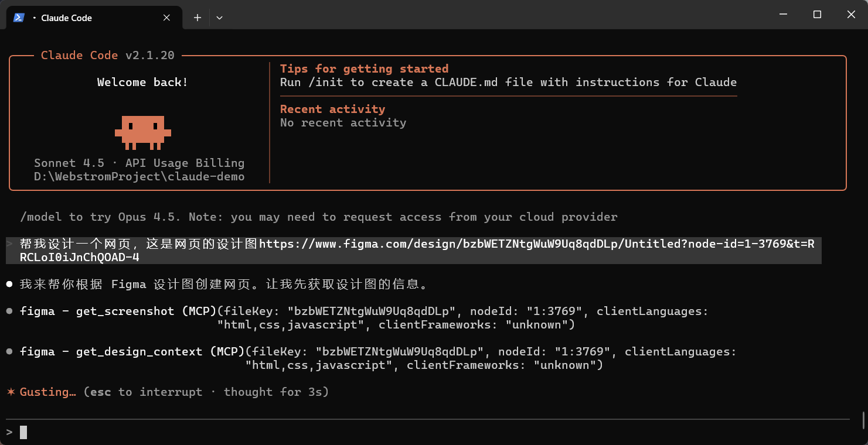Click the bullet beside get_design_context tool call
Image resolution: width=868 pixels, height=445 pixels.
point(9,351)
